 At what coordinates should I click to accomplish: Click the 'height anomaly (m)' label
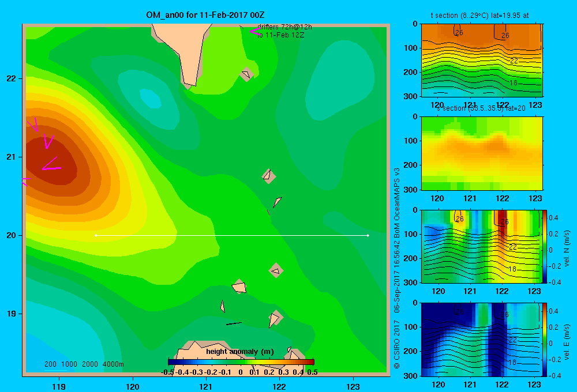240,352
